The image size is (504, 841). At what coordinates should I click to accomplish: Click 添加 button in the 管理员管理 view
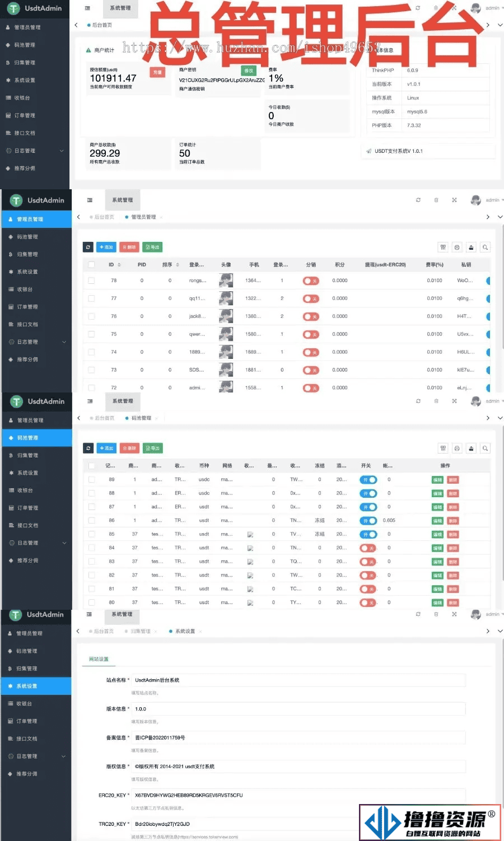click(x=106, y=247)
